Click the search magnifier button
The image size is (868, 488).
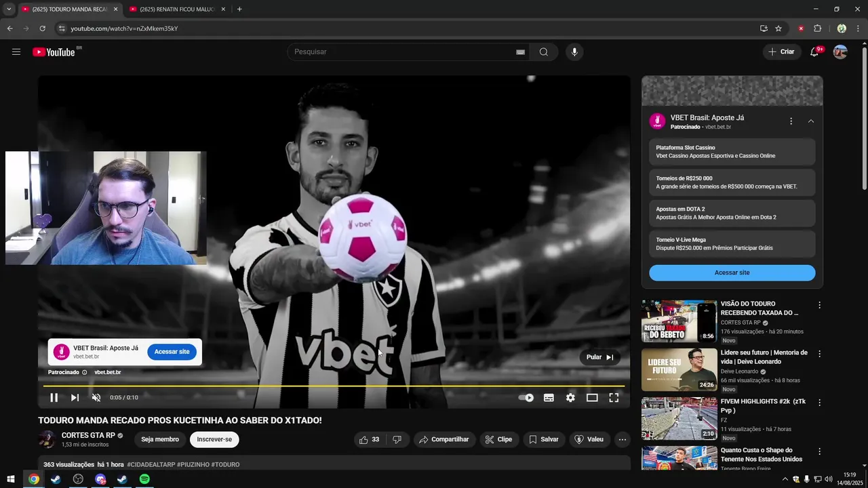pos(543,52)
